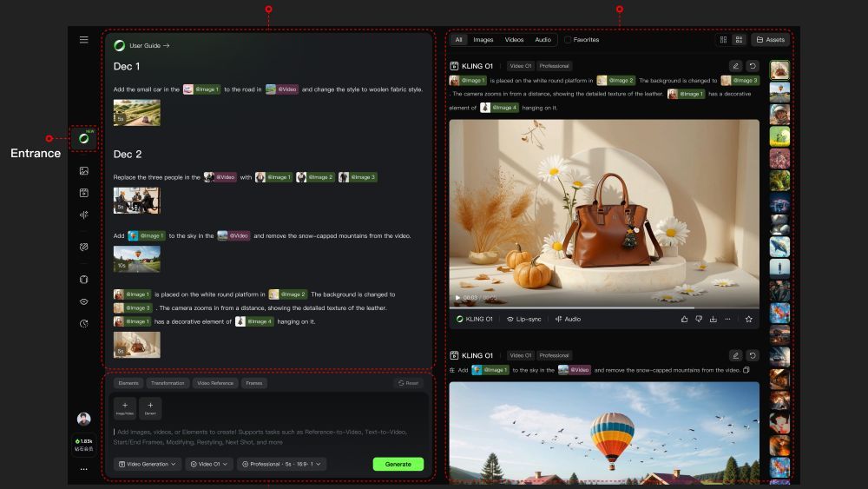This screenshot has width=868, height=489.
Task: Select the Frames prompt tab
Action: [254, 383]
